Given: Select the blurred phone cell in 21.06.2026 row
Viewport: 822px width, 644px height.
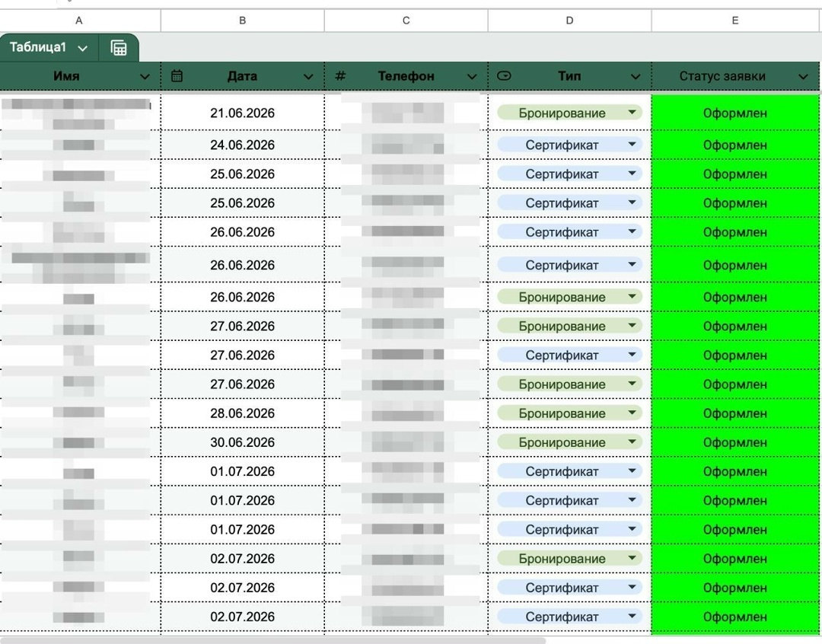Looking at the screenshot, I should (406, 113).
